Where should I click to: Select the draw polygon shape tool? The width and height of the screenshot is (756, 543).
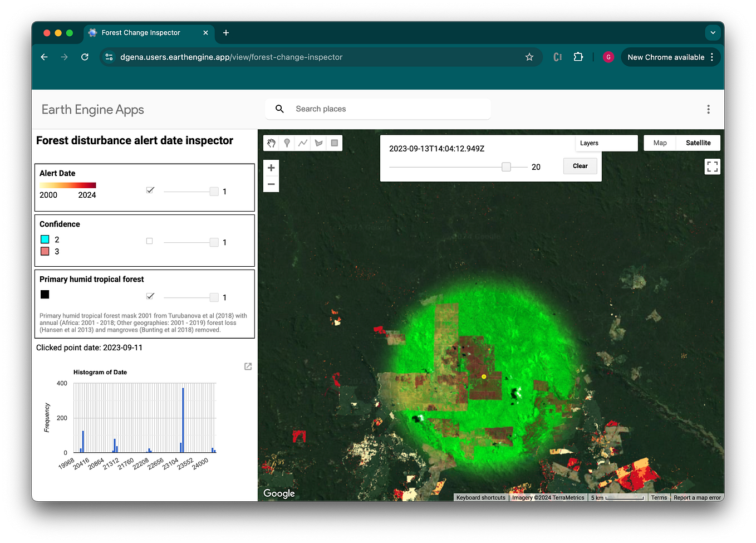(318, 143)
